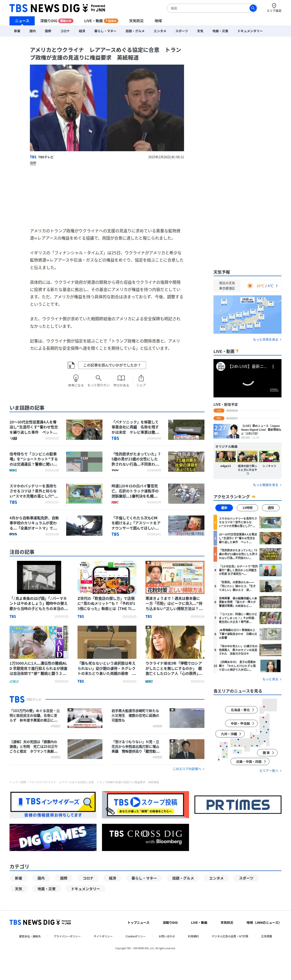This screenshot has height=980, width=291.
Task: Open the 難病ALD article thumbnail
Action: tap(39, 642)
